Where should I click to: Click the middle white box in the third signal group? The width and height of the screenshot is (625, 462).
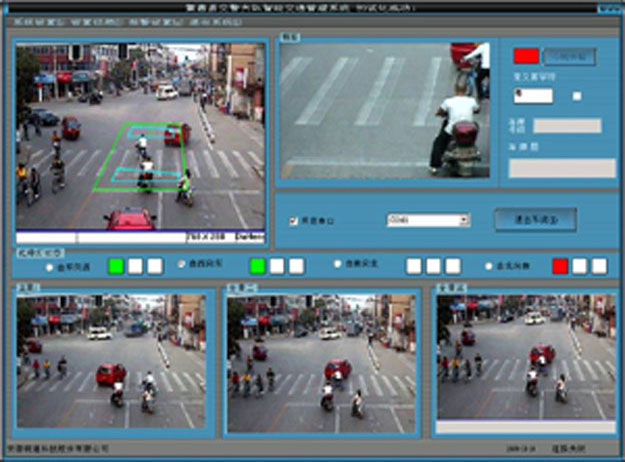434,266
